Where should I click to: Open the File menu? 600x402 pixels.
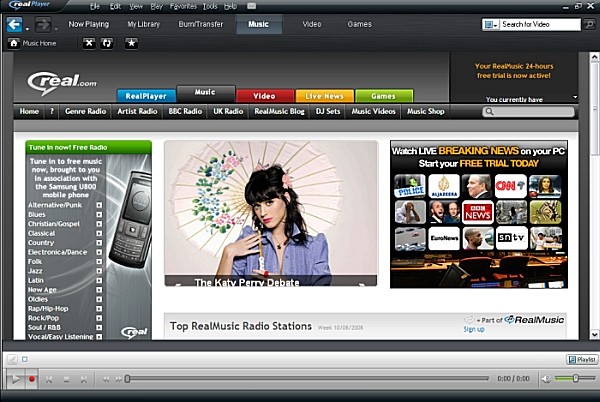coord(95,7)
